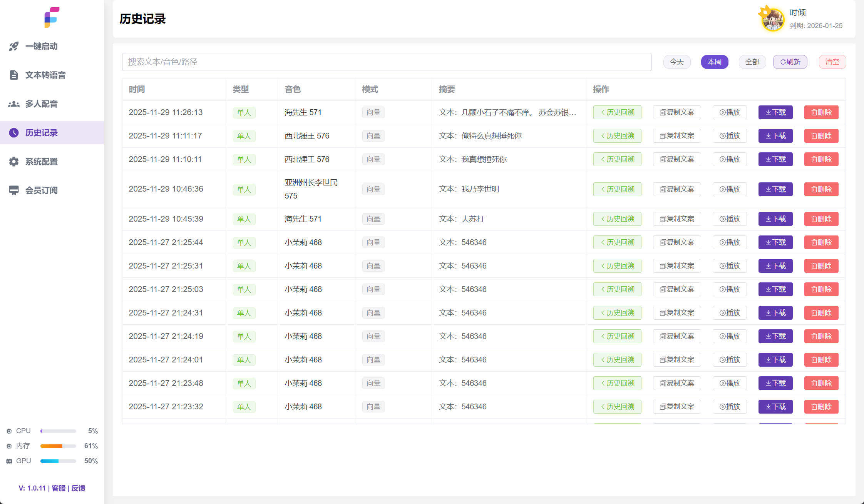The image size is (864, 504).
Task: Play the 西北锤王 11:11:17 record
Action: tap(729, 136)
